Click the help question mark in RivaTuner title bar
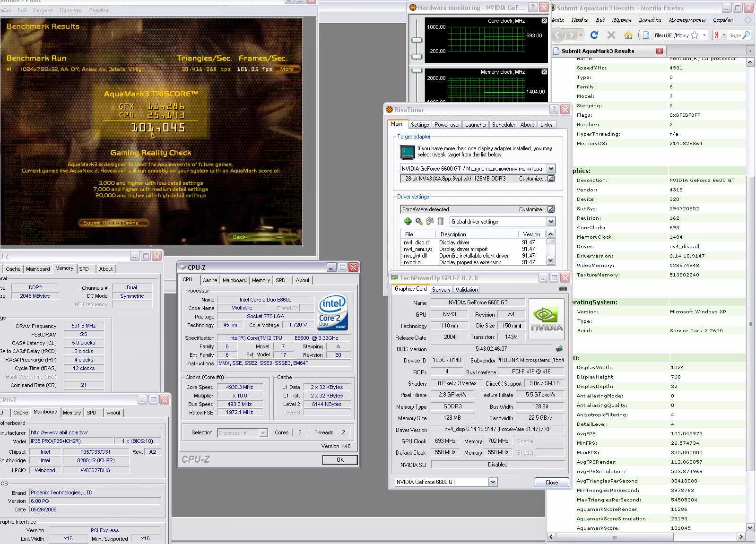 click(x=555, y=109)
